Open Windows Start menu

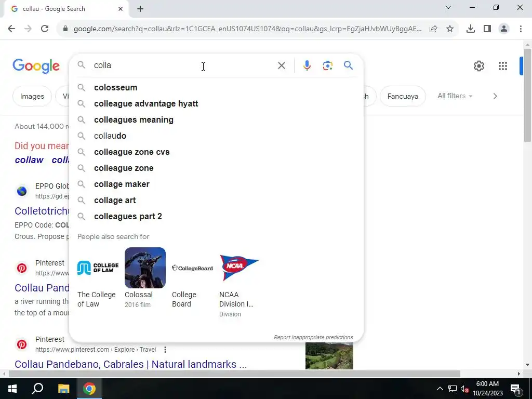pos(12,389)
